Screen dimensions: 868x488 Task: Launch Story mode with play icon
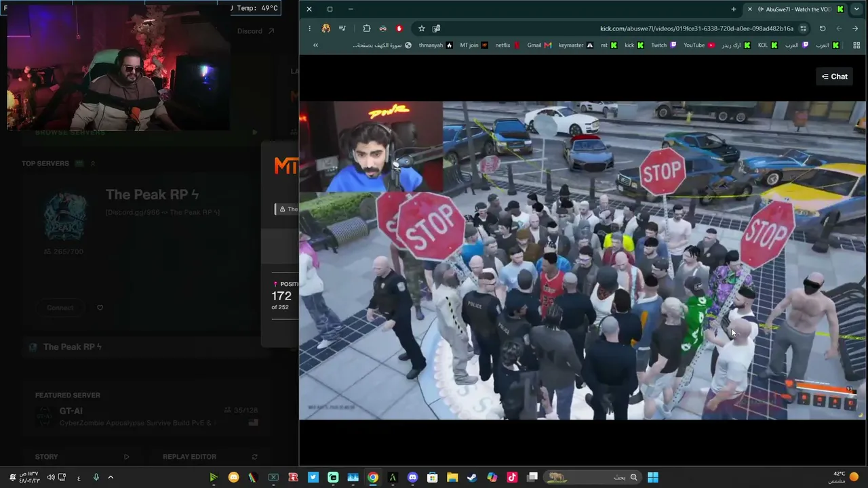point(126,457)
